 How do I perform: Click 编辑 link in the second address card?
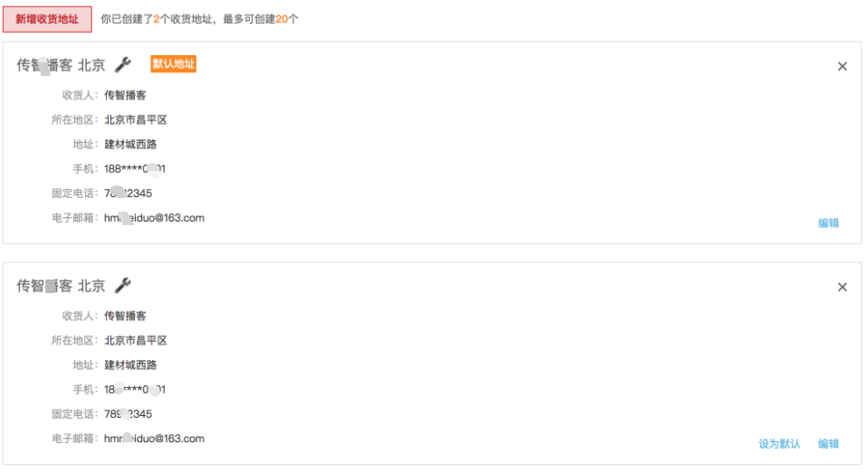[828, 444]
